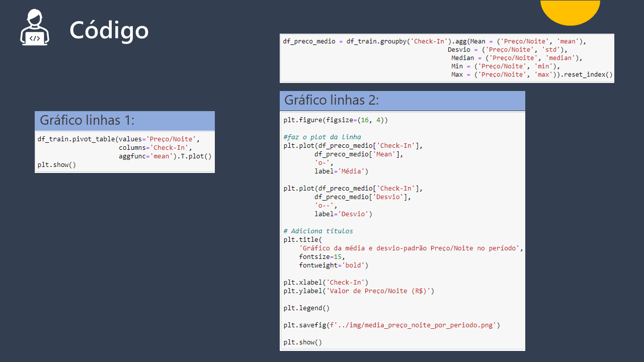Click the Desvio 'std' aggregation line
The image size is (644, 362).
click(508, 50)
